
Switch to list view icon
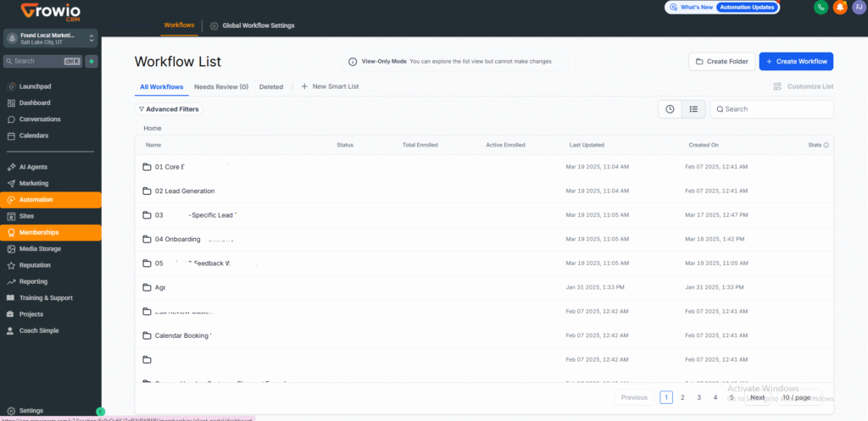coord(693,109)
